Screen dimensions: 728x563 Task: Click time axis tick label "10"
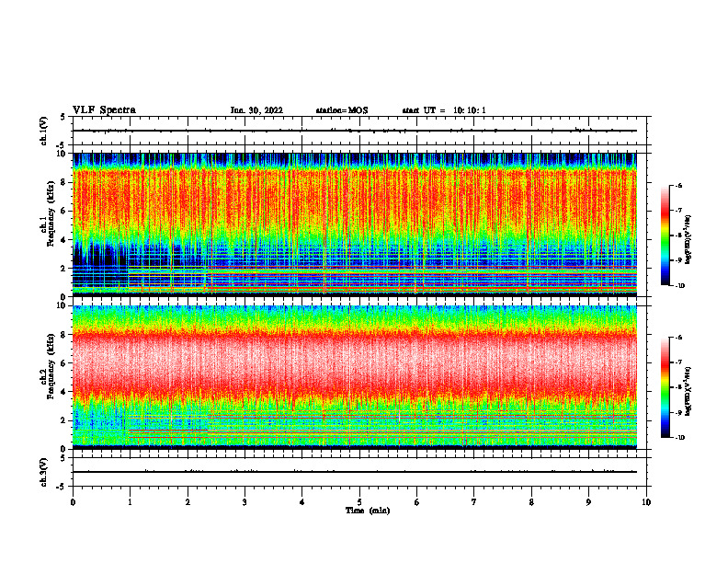pyautogui.click(x=646, y=502)
